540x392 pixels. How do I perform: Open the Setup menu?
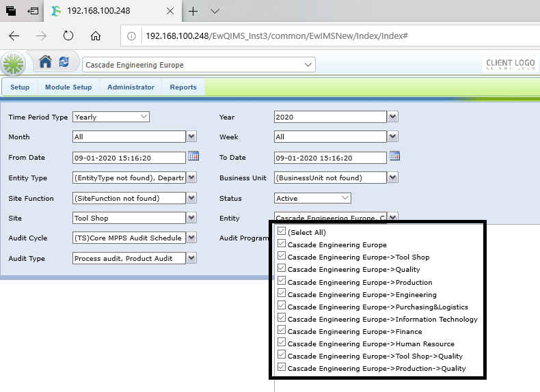(20, 87)
